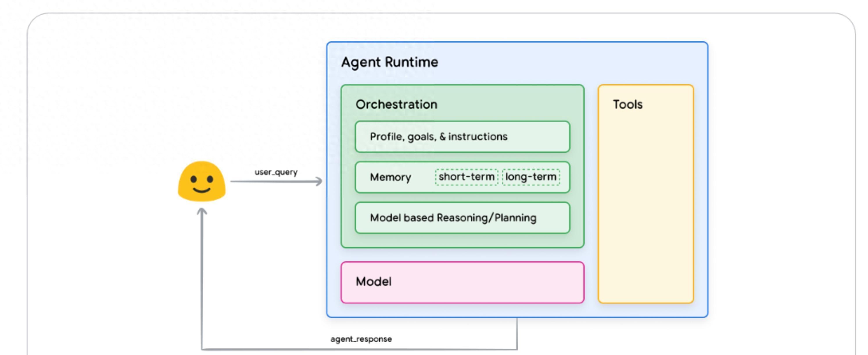Click the yellow Tools panel body
868x355 pixels.
pos(645,209)
